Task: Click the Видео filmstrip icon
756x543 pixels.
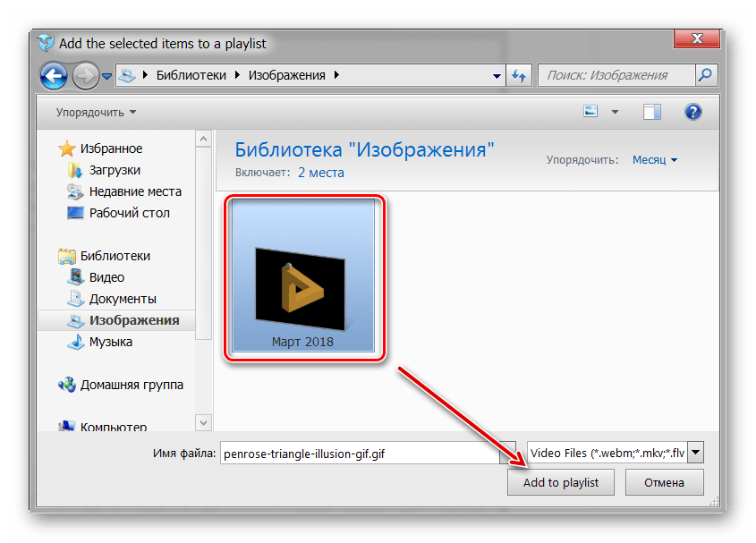Action: pyautogui.click(x=76, y=277)
